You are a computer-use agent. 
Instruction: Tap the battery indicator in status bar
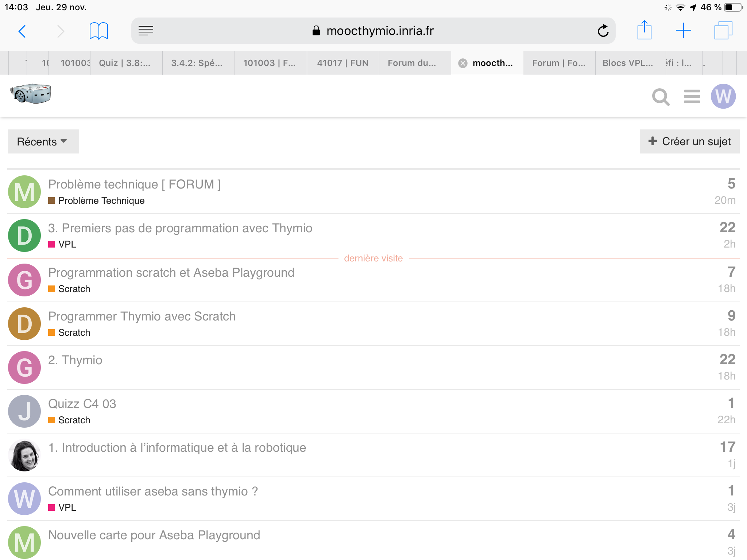[734, 7]
